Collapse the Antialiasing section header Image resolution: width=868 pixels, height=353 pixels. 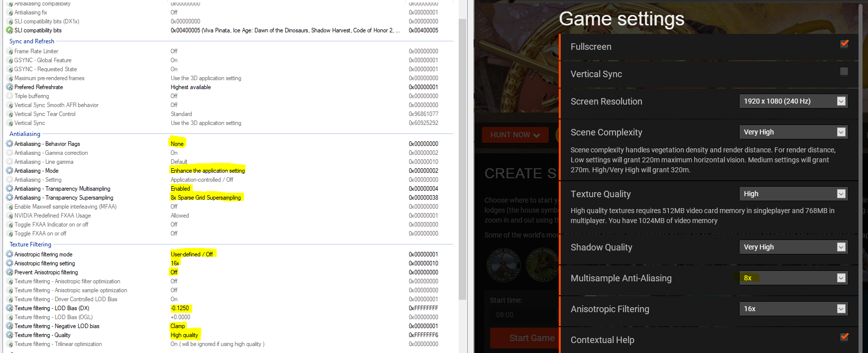coord(25,134)
